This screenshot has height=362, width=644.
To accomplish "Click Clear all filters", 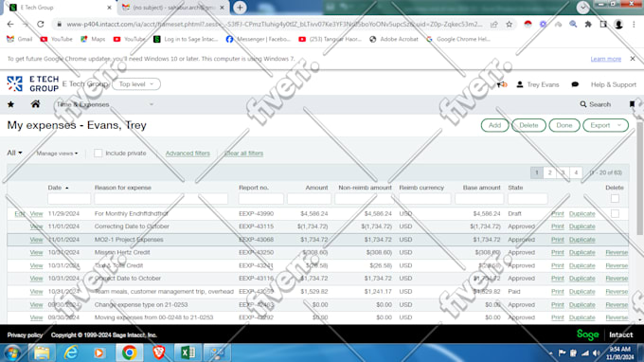I will pos(244,154).
